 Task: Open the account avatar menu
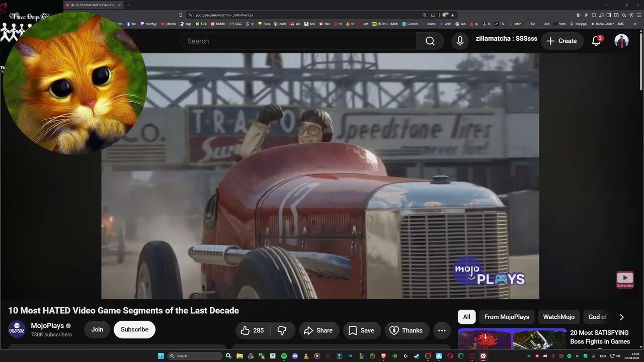[x=621, y=41]
